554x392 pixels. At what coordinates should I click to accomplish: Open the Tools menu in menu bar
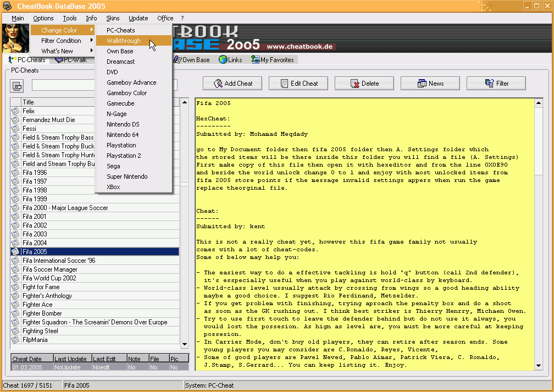pyautogui.click(x=70, y=18)
